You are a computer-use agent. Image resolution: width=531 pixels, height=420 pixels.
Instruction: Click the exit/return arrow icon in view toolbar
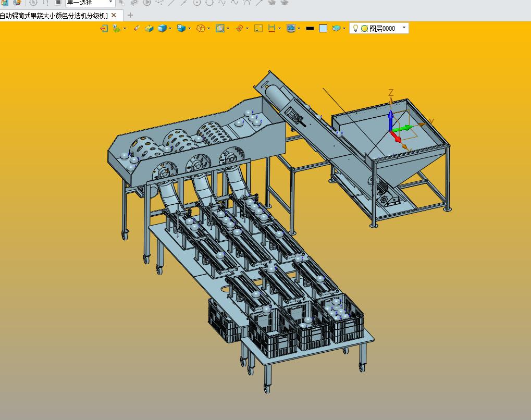tap(104, 29)
